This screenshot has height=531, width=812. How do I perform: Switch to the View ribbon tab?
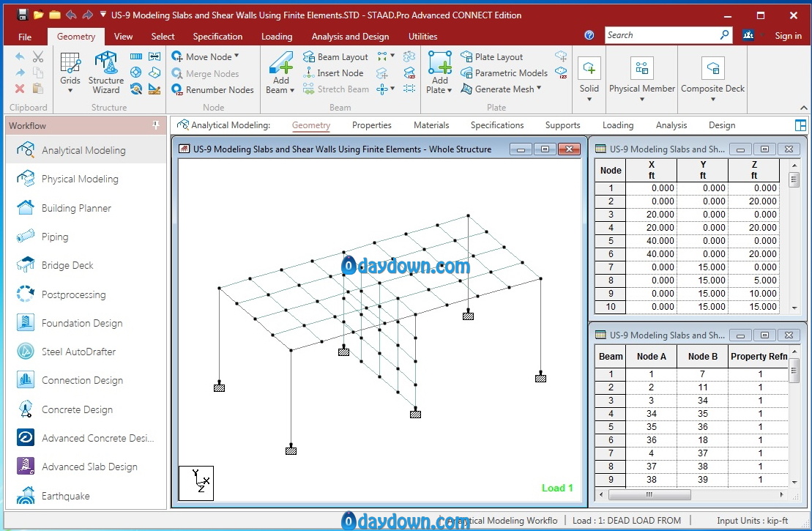coord(123,37)
